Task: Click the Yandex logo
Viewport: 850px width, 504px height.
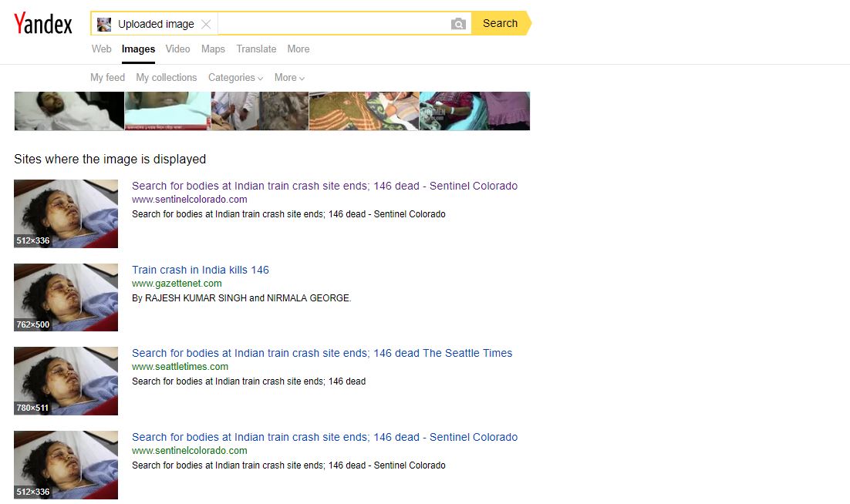Action: click(43, 23)
